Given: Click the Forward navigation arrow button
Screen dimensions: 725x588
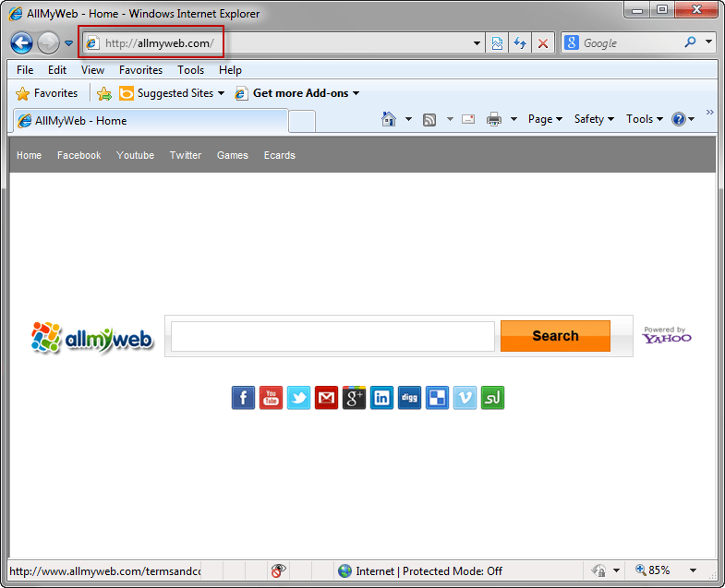Looking at the screenshot, I should pos(48,43).
